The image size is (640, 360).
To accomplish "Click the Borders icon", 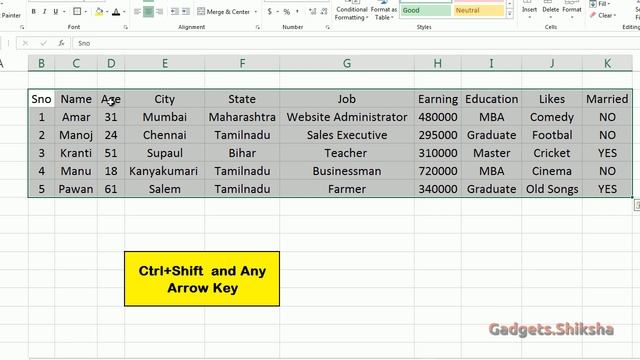I will coord(77,12).
